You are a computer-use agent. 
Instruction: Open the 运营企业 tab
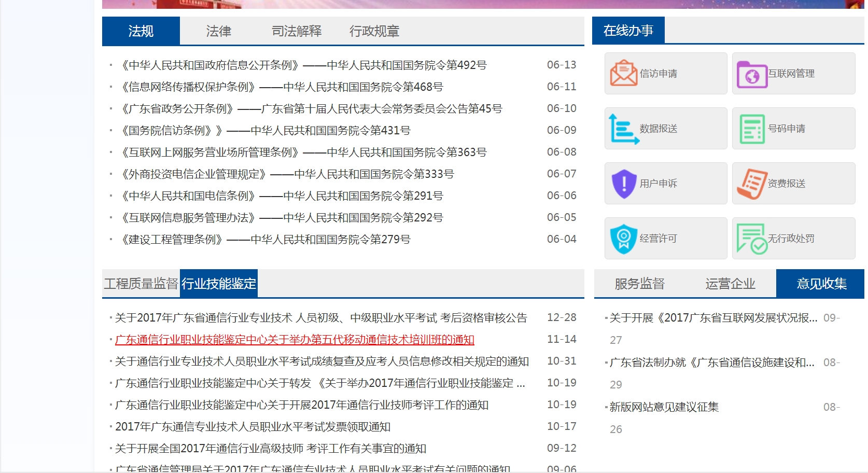(x=730, y=284)
